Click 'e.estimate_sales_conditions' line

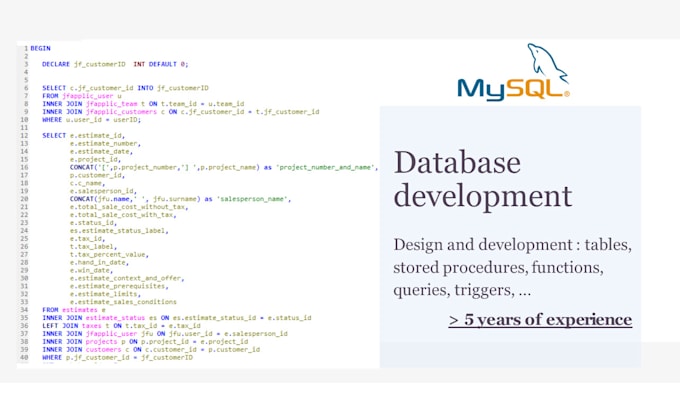click(123, 302)
